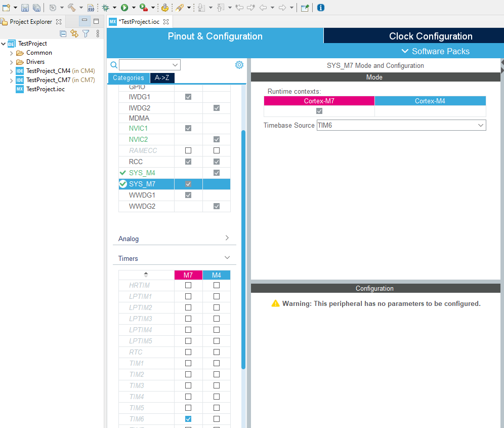Click the Back navigation arrow
Image resolution: width=504 pixels, height=428 pixels.
263,8
